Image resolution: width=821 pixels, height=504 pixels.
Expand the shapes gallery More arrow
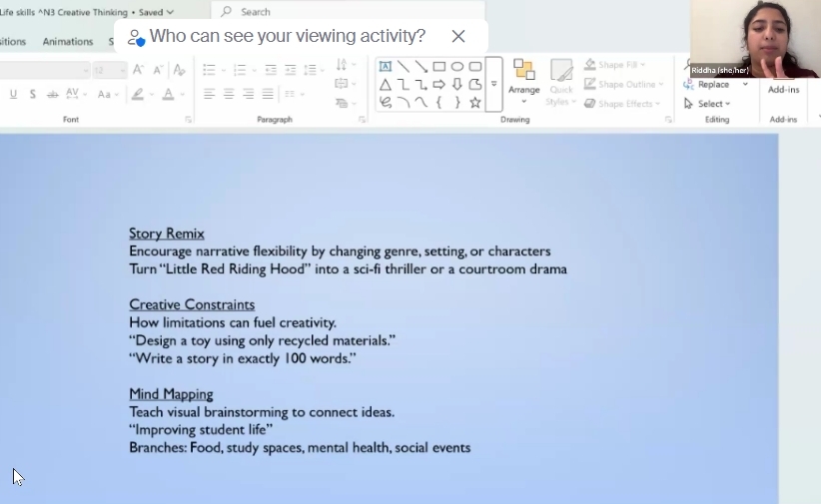point(493,85)
